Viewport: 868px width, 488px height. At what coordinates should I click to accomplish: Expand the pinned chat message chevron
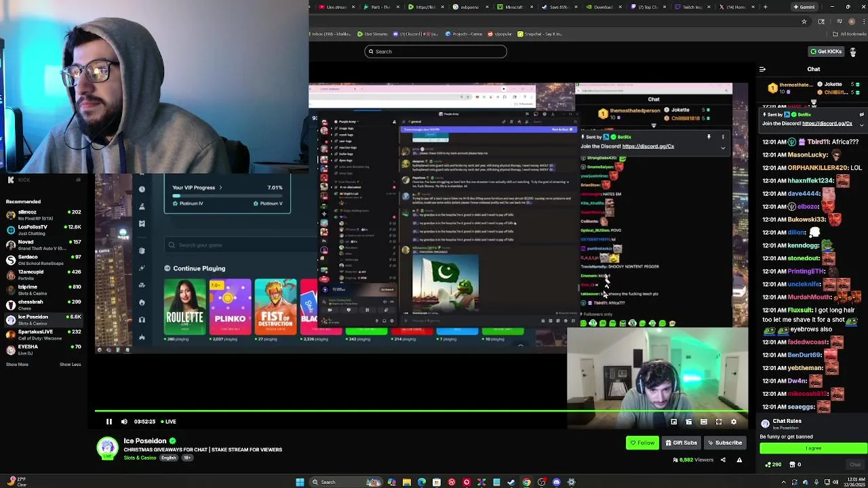(861, 125)
